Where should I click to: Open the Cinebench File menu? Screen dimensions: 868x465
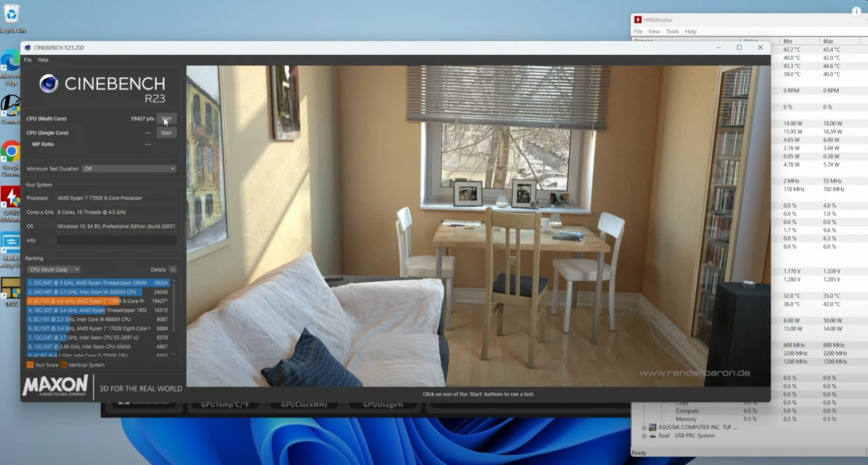[28, 60]
